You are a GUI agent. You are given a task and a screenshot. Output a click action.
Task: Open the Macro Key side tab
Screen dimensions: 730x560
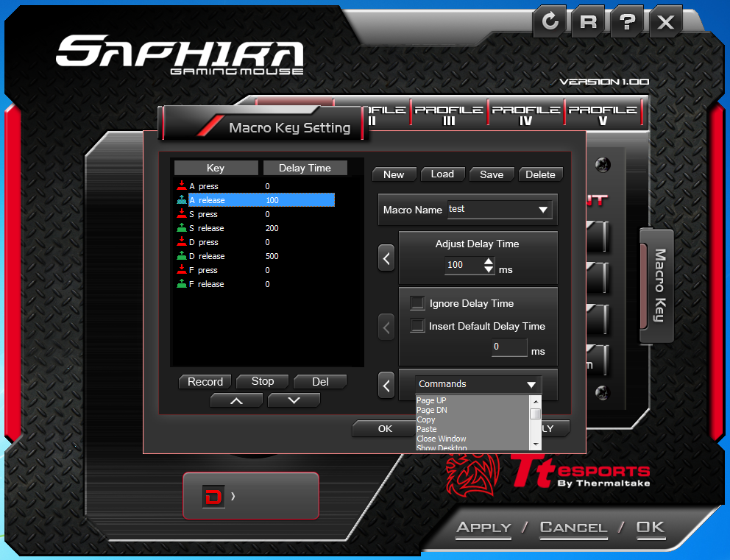click(x=659, y=286)
